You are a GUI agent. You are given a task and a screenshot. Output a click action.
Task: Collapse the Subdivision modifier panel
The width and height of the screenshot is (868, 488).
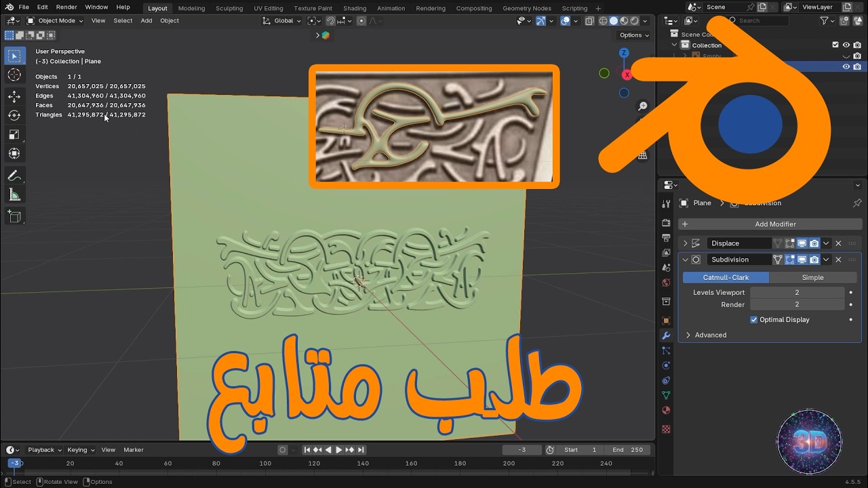pyautogui.click(x=685, y=260)
